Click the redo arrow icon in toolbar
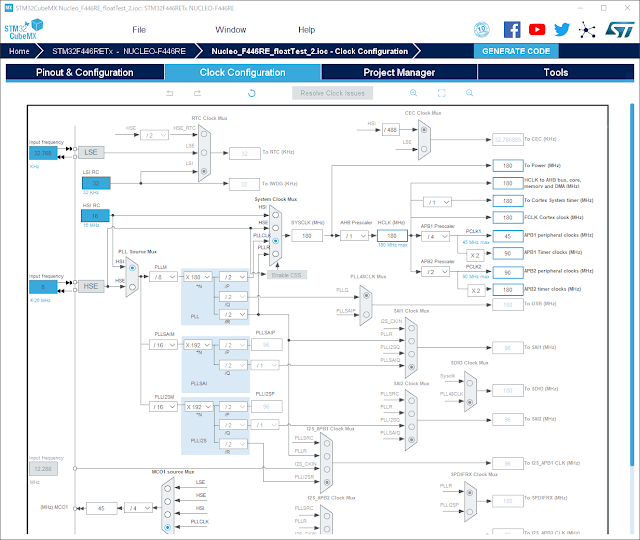Image resolution: width=640 pixels, height=540 pixels. click(x=198, y=93)
